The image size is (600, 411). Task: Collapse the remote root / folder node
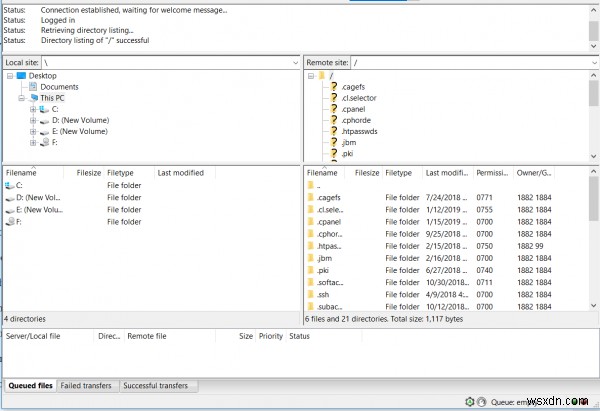(311, 76)
